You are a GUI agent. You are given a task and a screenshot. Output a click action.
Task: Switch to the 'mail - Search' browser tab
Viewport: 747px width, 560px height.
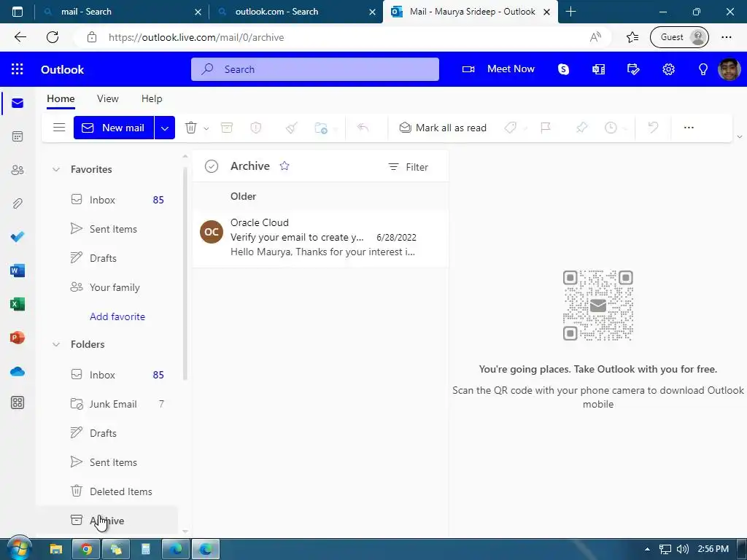[120, 12]
